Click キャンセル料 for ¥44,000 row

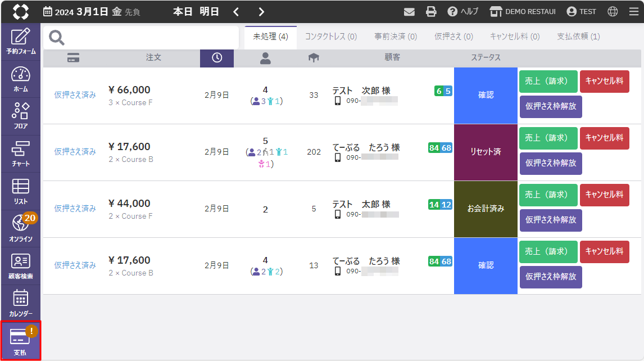click(x=604, y=195)
